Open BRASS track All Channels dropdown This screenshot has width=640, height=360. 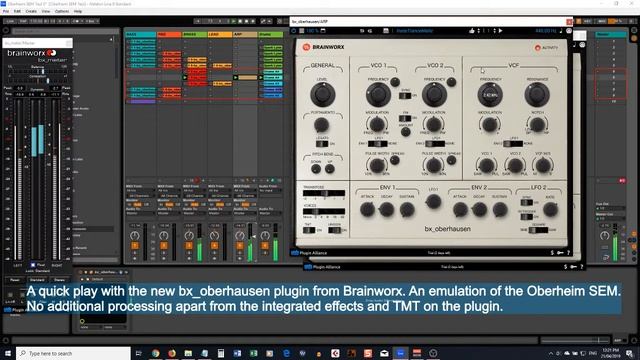tap(194, 196)
